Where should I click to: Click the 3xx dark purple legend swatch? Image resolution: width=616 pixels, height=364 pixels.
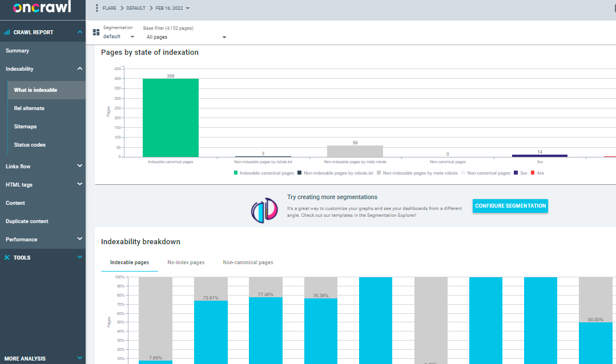516,173
